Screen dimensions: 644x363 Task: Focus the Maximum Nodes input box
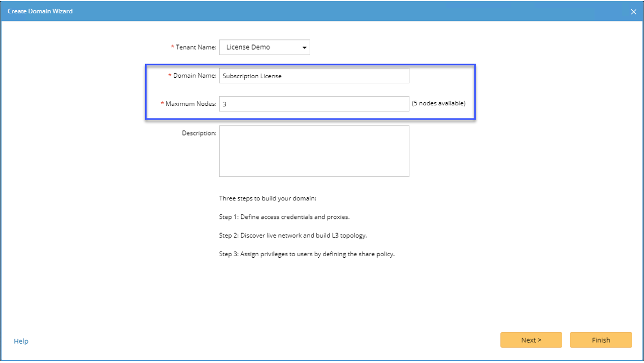coord(314,104)
